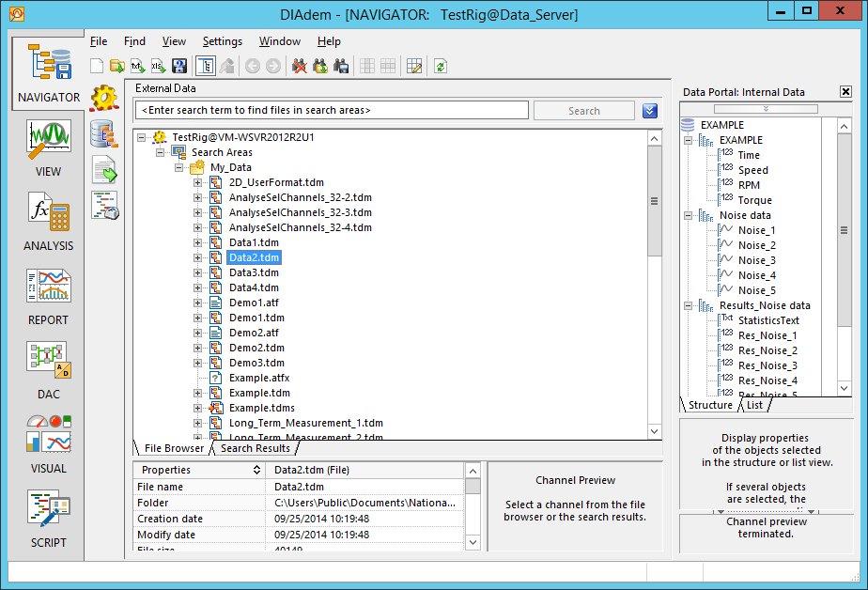Expand the Data1.tdm file node
This screenshot has height=590, width=868.
[198, 242]
